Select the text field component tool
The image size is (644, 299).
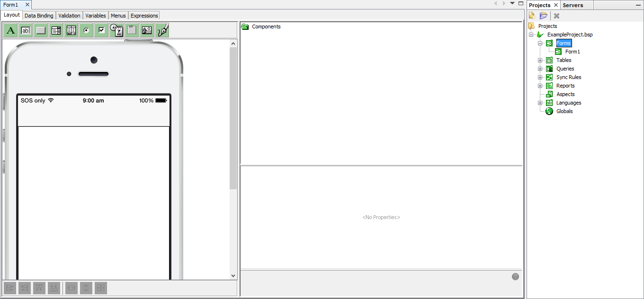pyautogui.click(x=26, y=30)
